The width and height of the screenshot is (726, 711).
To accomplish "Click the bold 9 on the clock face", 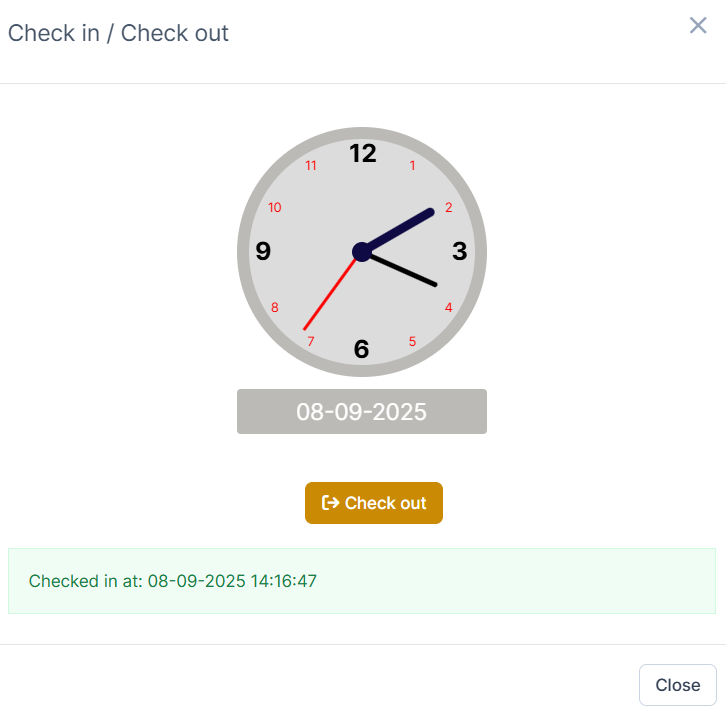I will click(x=263, y=251).
